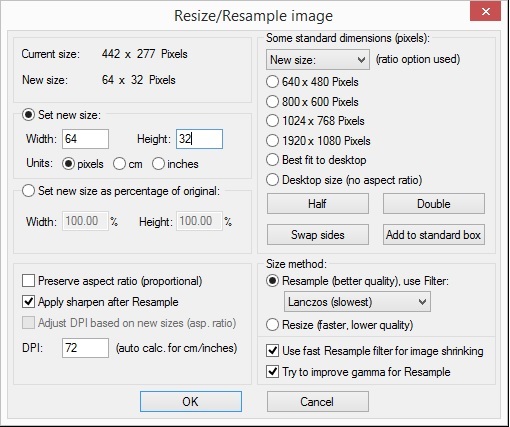Click the DPI input field
The height and width of the screenshot is (427, 510).
(85, 348)
